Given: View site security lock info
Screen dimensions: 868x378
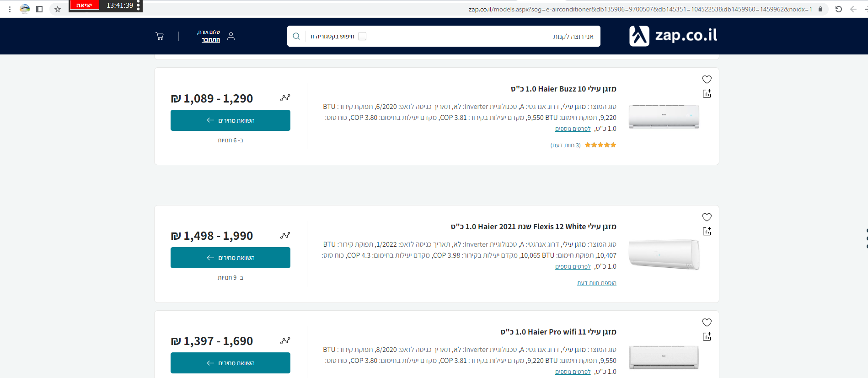Looking at the screenshot, I should [x=820, y=9].
